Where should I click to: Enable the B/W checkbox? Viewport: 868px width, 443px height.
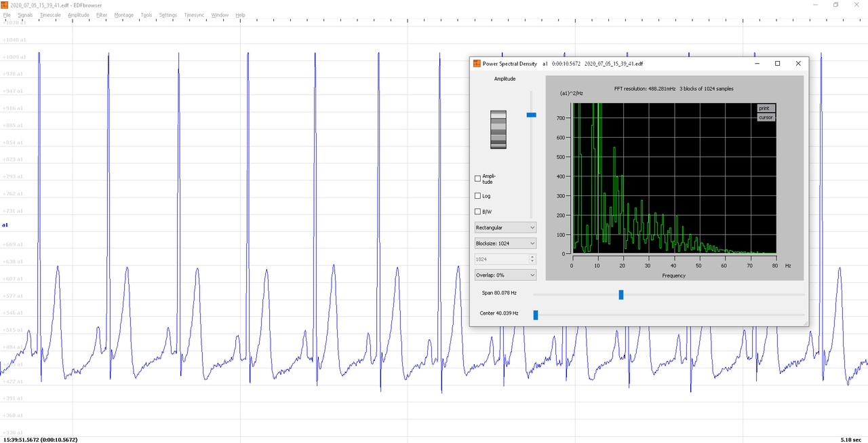pyautogui.click(x=477, y=212)
